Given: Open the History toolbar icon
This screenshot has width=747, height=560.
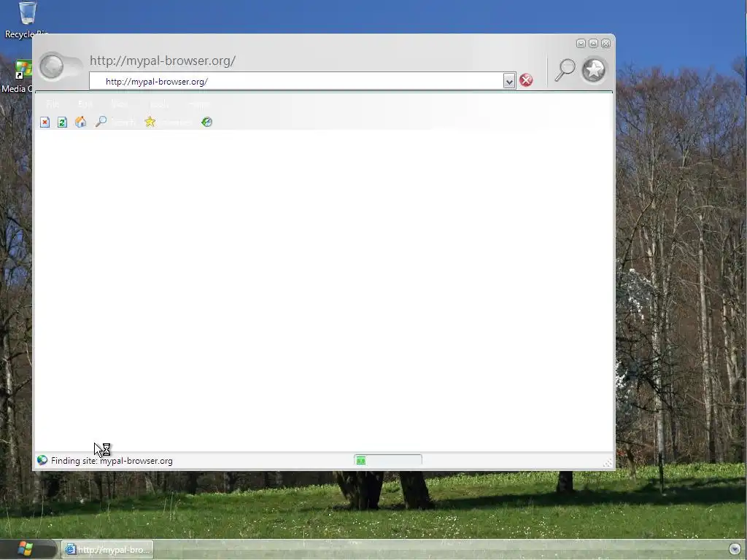Looking at the screenshot, I should 206,122.
